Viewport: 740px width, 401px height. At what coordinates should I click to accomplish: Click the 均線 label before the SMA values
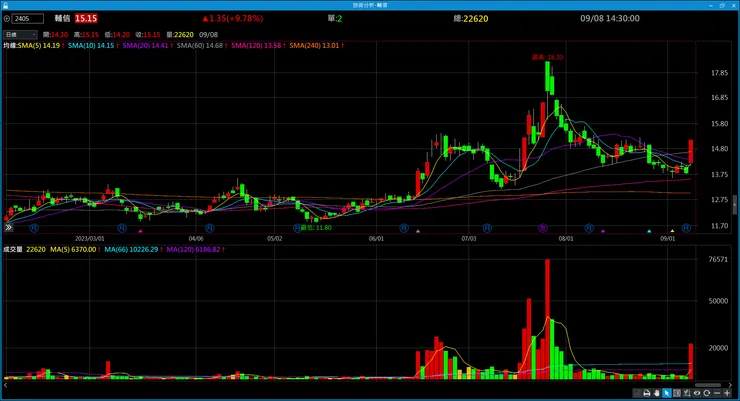point(9,46)
